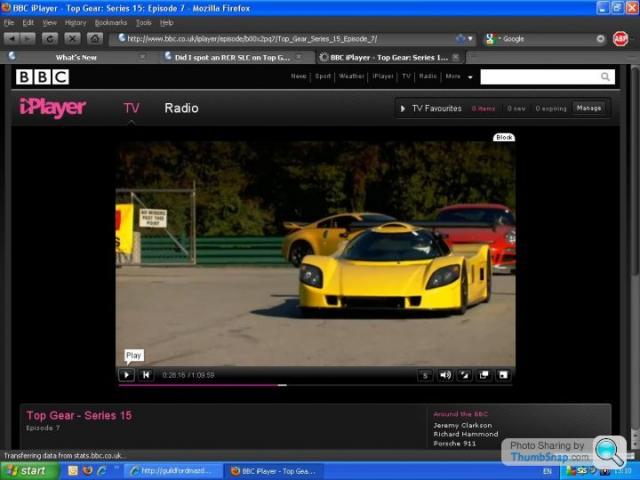Click the BBC iPlayer taskbar button
The image size is (640, 480).
tap(273, 471)
